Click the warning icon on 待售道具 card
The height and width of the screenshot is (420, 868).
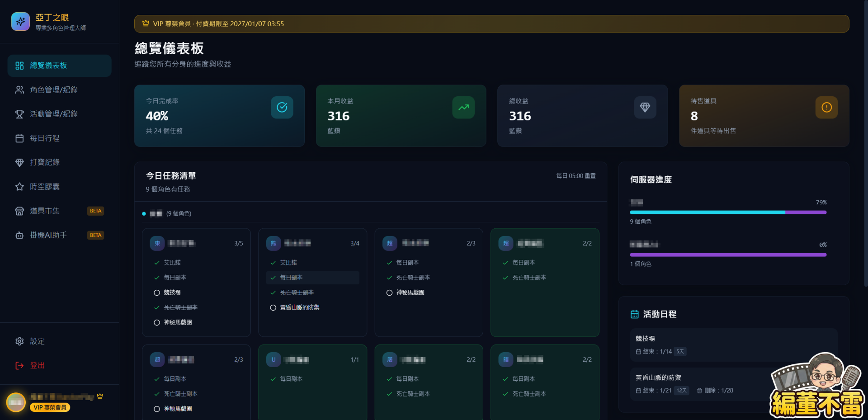(x=826, y=107)
